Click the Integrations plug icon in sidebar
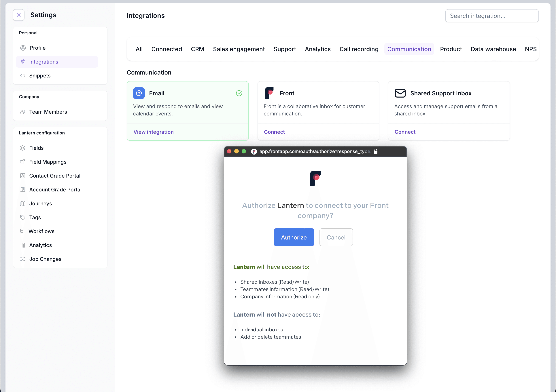The image size is (556, 392). click(22, 62)
